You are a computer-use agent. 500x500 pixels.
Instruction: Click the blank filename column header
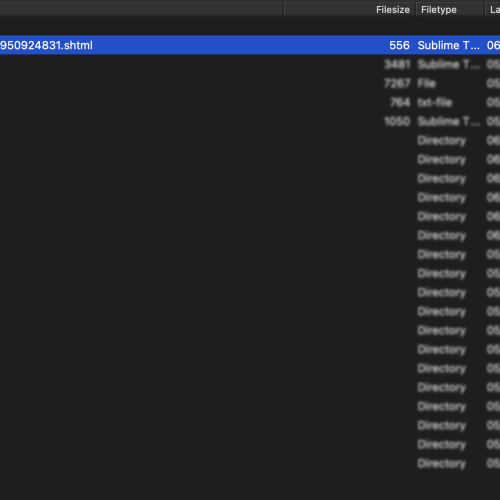pos(142,10)
